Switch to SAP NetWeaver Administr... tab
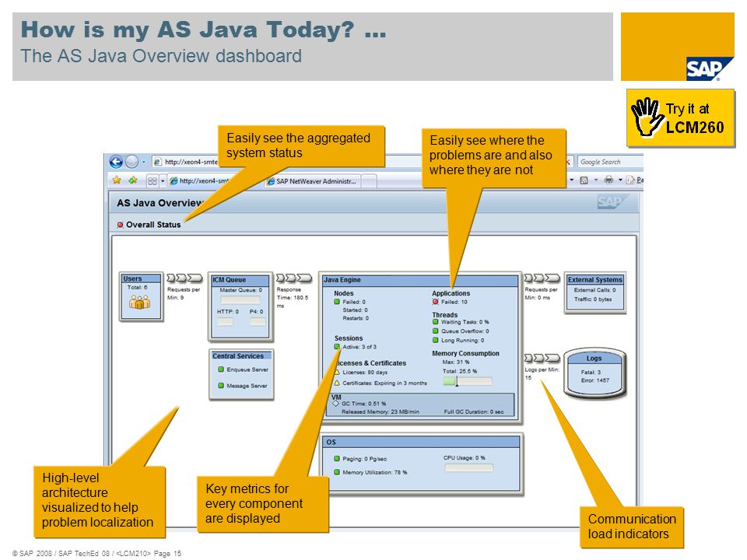The image size is (747, 560). click(x=313, y=181)
